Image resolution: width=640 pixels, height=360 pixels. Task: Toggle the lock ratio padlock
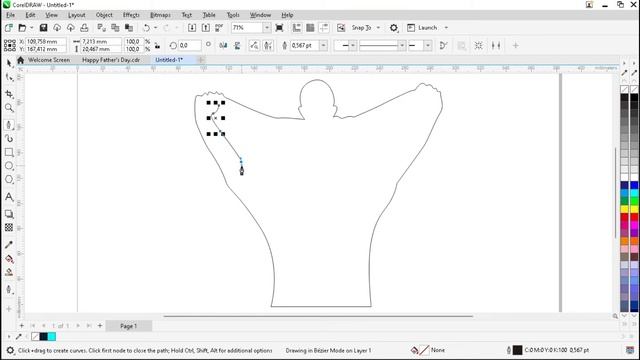(158, 45)
